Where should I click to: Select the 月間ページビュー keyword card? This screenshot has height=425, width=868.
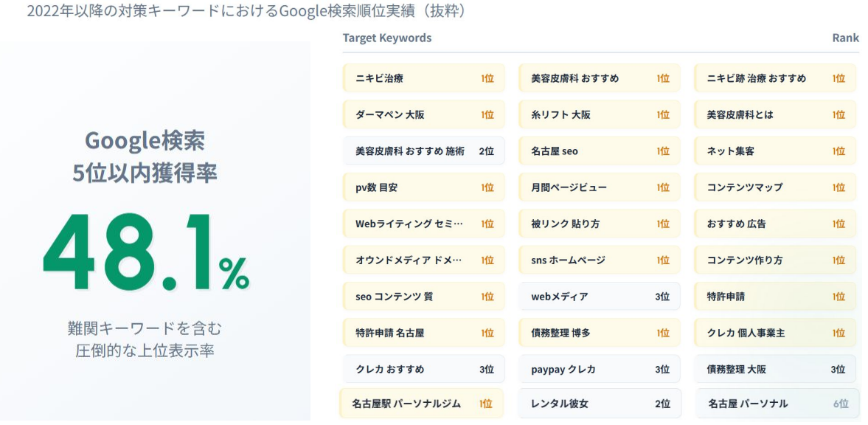click(600, 187)
